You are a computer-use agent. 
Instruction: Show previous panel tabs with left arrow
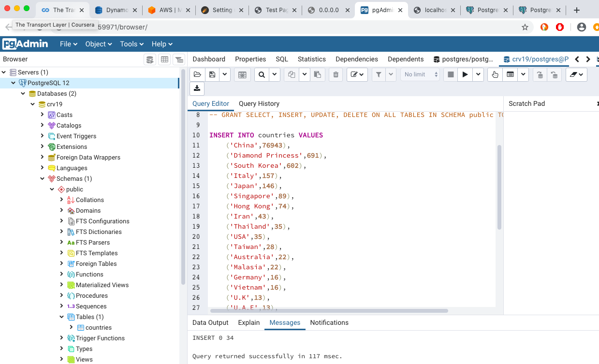(577, 59)
